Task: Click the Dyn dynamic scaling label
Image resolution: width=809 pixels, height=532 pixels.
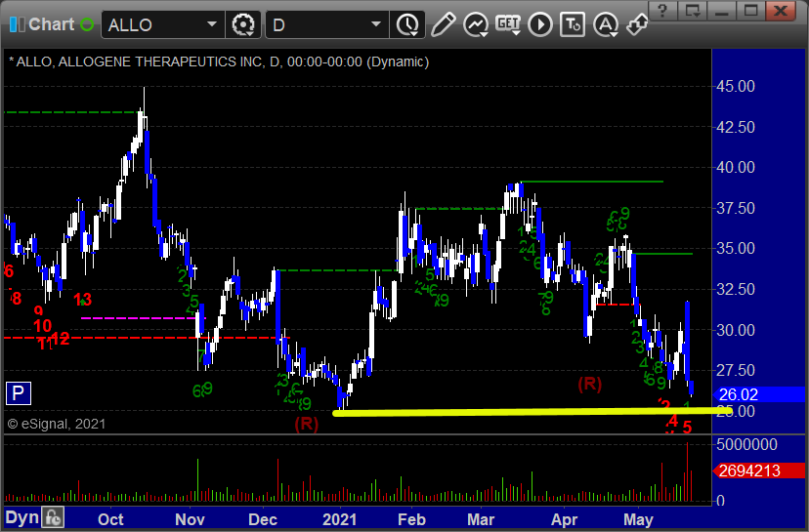Action: pos(21,517)
